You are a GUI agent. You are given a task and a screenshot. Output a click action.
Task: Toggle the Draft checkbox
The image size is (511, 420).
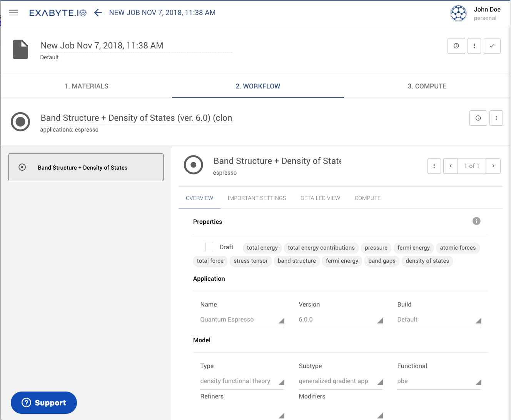[x=209, y=247]
